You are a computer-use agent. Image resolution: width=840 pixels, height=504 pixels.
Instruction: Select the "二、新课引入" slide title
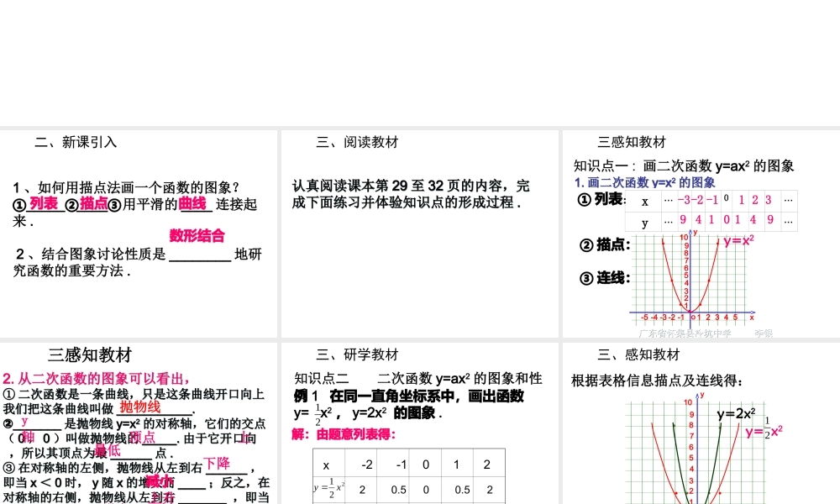[76, 142]
